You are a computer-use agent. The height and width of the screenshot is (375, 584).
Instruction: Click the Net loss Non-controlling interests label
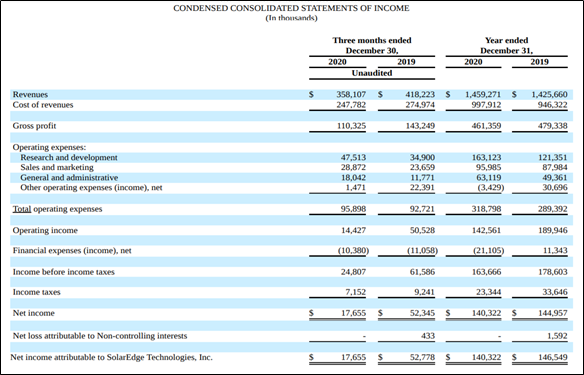(100, 336)
